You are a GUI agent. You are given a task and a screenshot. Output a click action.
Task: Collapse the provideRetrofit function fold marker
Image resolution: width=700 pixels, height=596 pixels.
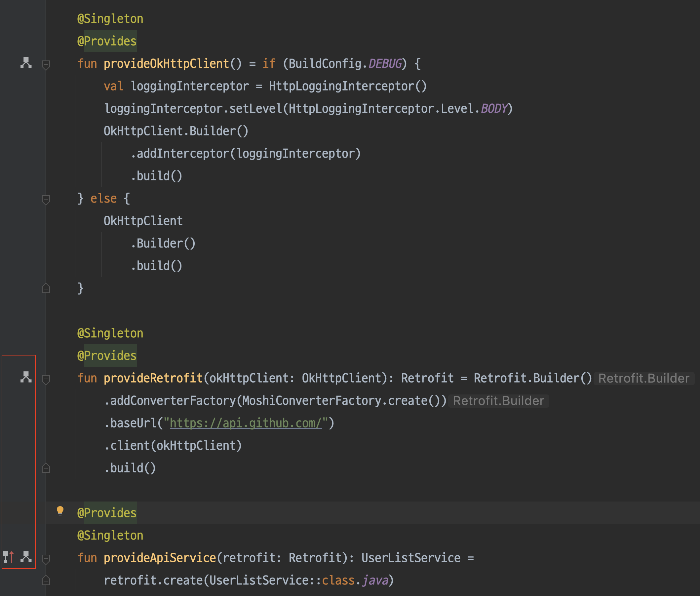pyautogui.click(x=46, y=379)
